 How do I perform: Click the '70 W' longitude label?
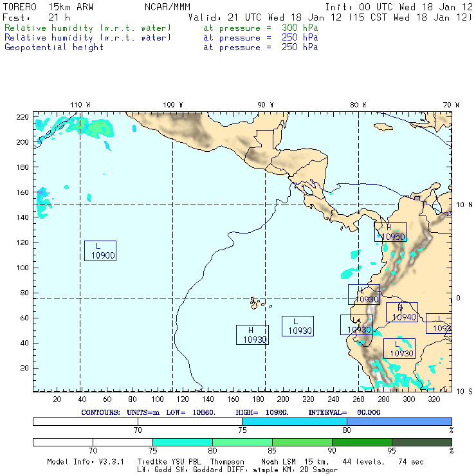(x=451, y=105)
